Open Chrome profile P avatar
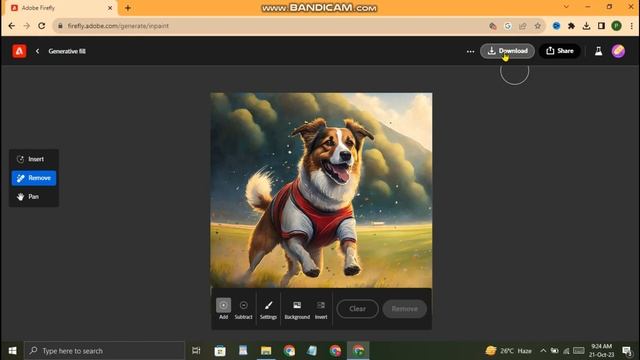 pyautogui.click(x=616, y=26)
